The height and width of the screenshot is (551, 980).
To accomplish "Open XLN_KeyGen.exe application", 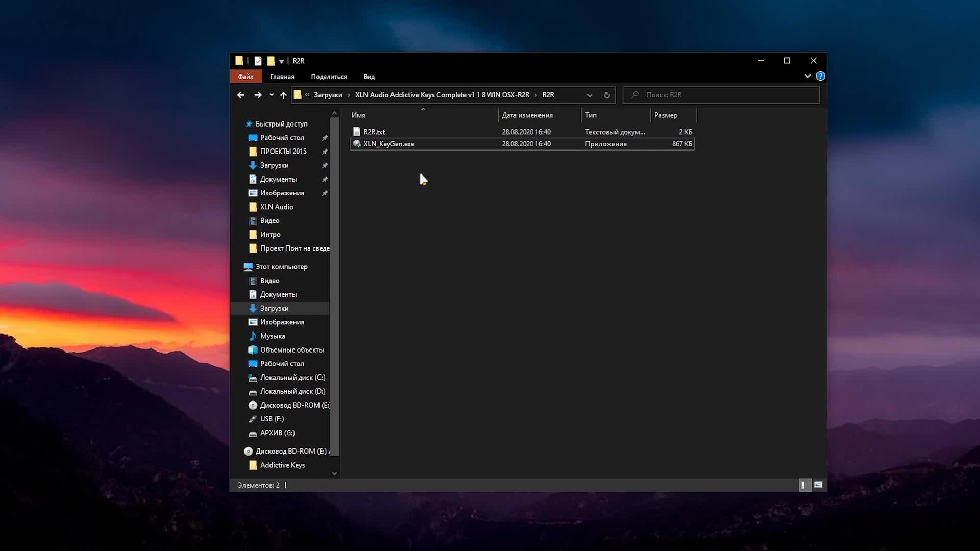I will pos(388,143).
